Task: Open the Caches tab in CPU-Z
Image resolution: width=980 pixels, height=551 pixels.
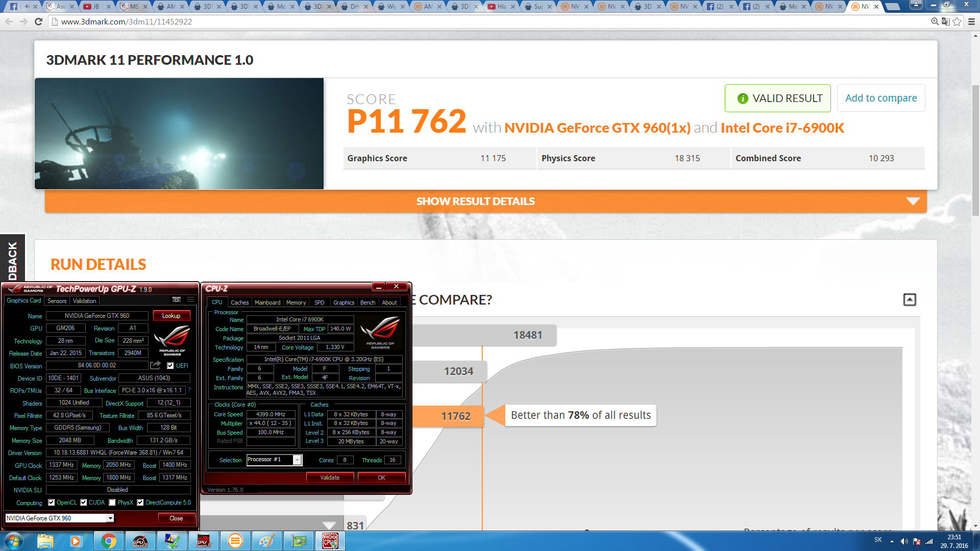Action: coord(240,303)
